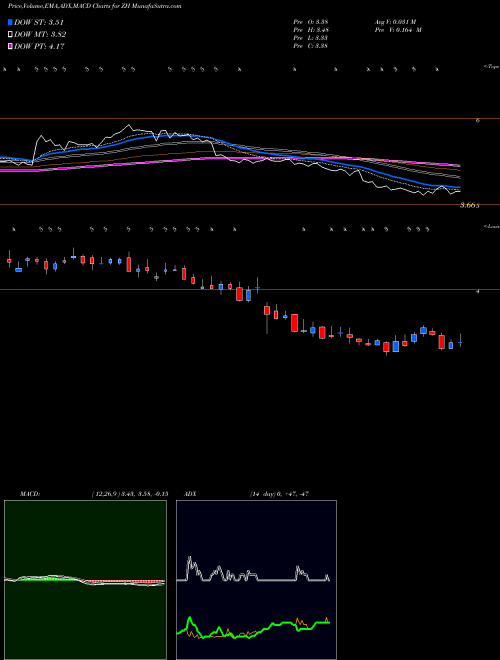Viewport: 500px width, 660px height.
Task: Click the '<-Lows' marker label
Action: [491, 226]
